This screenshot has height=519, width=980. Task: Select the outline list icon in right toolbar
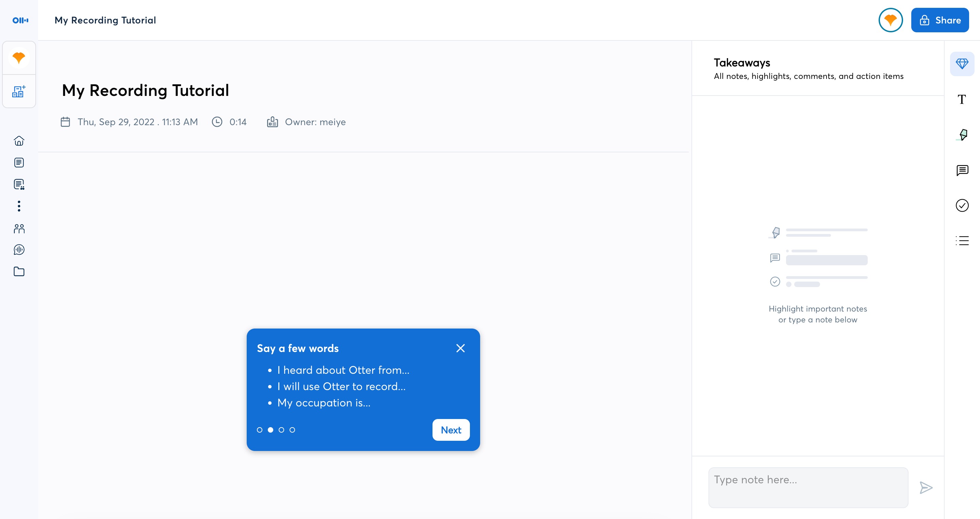coord(962,241)
